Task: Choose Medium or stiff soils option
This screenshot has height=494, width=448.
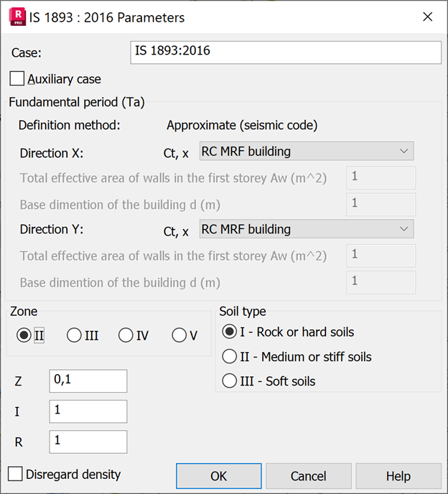Action: [x=230, y=357]
